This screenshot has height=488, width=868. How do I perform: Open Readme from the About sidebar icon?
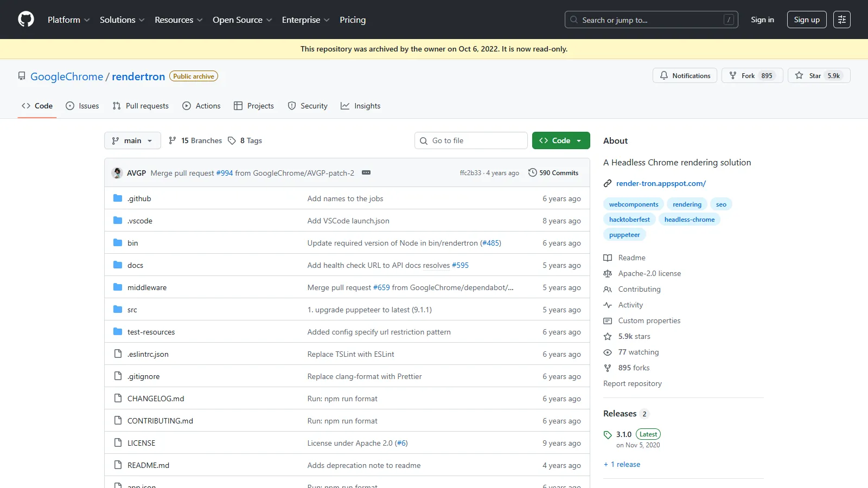608,258
